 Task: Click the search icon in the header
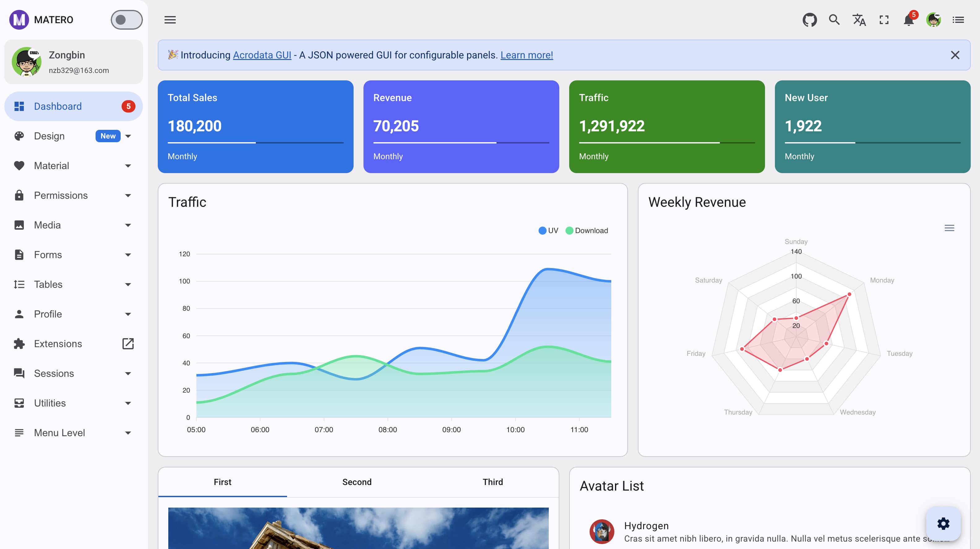[x=834, y=19]
